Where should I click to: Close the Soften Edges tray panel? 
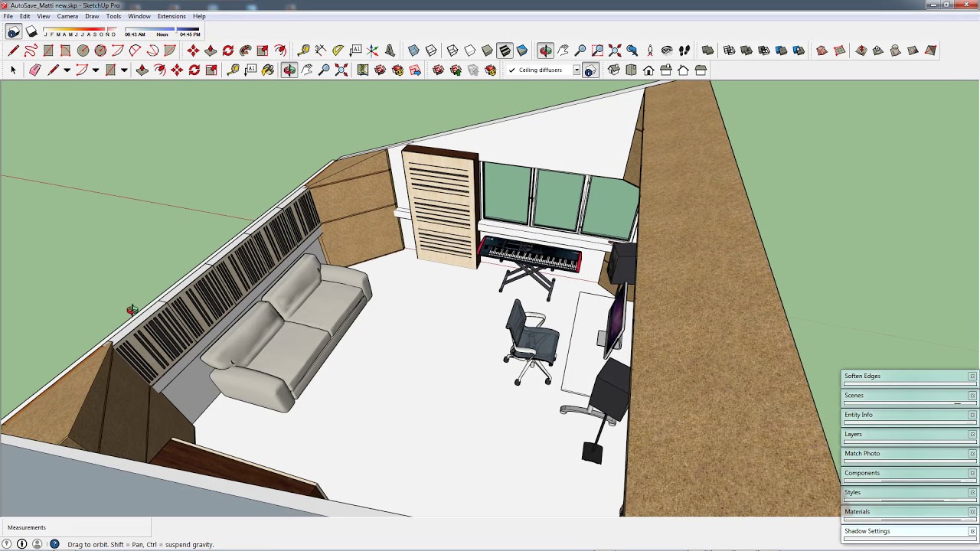point(972,377)
